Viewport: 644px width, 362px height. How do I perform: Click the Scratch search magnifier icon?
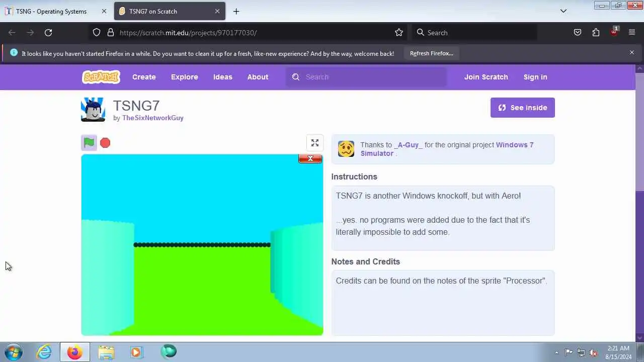tap(296, 77)
